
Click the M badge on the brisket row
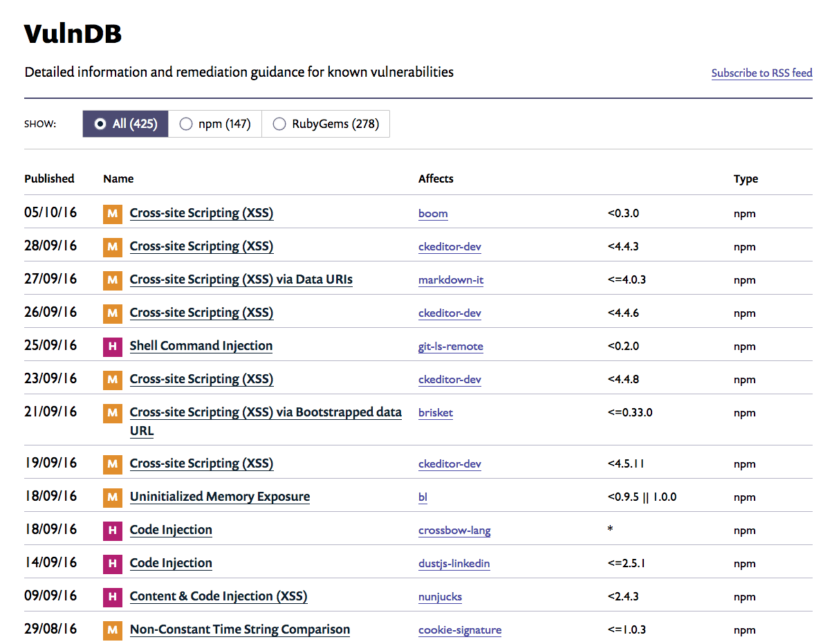pyautogui.click(x=113, y=413)
